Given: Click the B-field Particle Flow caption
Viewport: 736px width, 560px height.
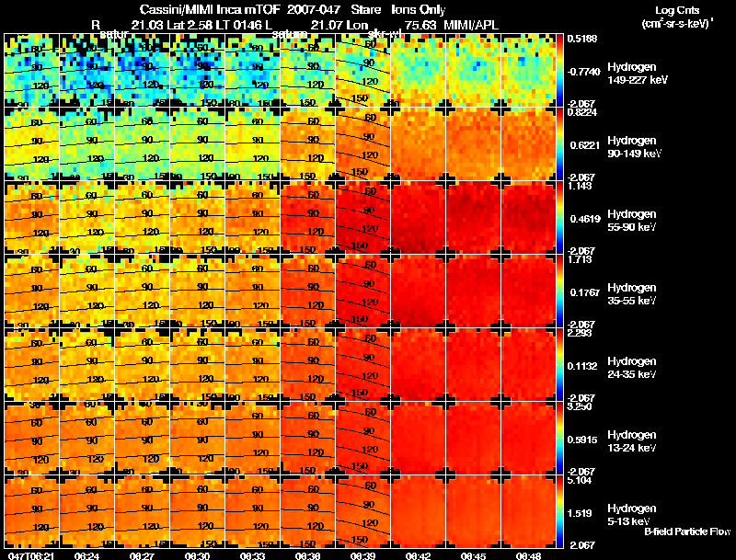Looking at the screenshot, I should [687, 531].
